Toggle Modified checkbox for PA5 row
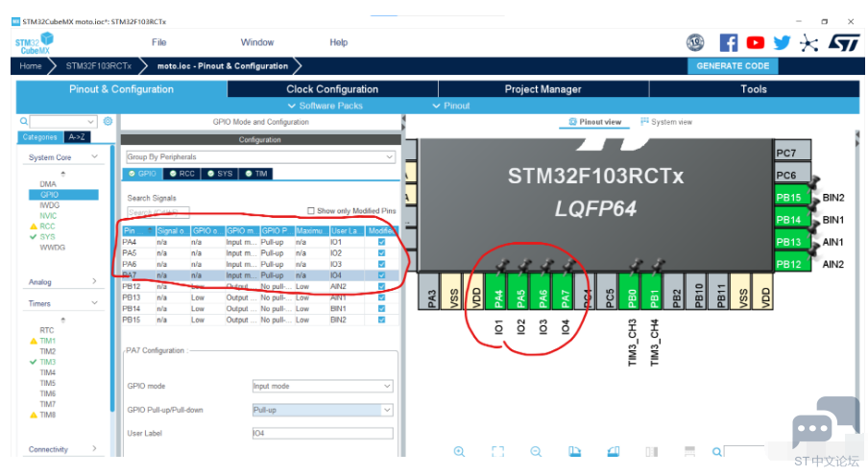This screenshot has height=476, width=868. click(381, 253)
